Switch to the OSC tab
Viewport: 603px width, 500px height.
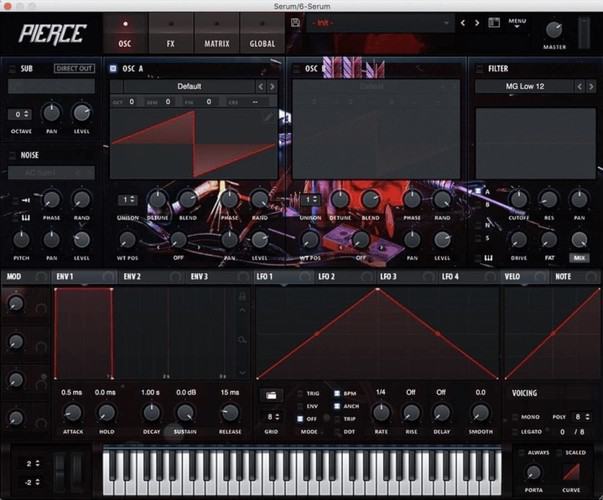click(125, 33)
